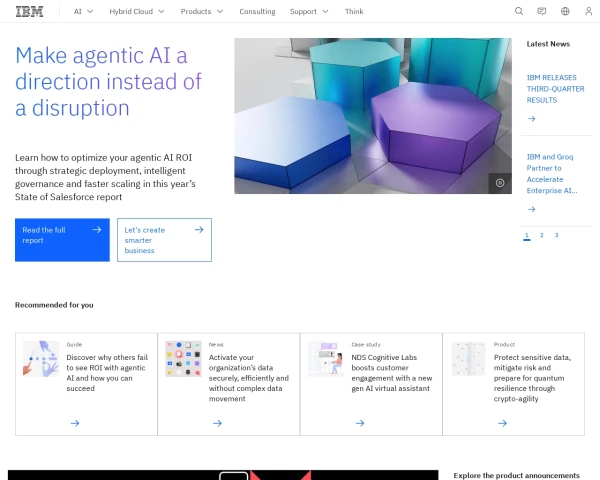The width and height of the screenshot is (600, 480).
Task: Click arrow under IBM and Groq news
Action: (x=531, y=209)
